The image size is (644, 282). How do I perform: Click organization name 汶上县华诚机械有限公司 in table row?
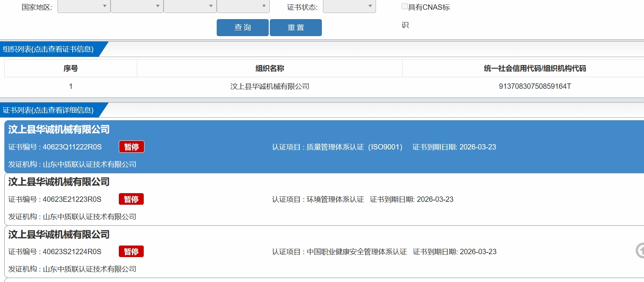click(270, 86)
